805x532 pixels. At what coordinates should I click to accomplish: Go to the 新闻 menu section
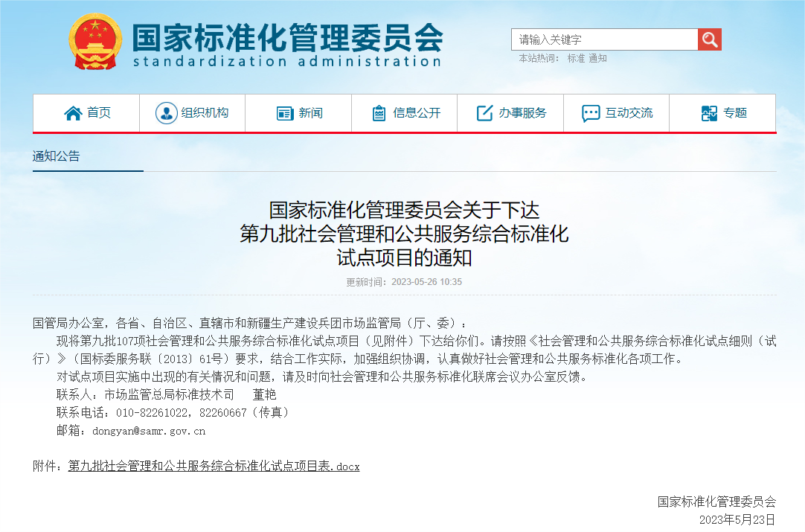coord(311,113)
